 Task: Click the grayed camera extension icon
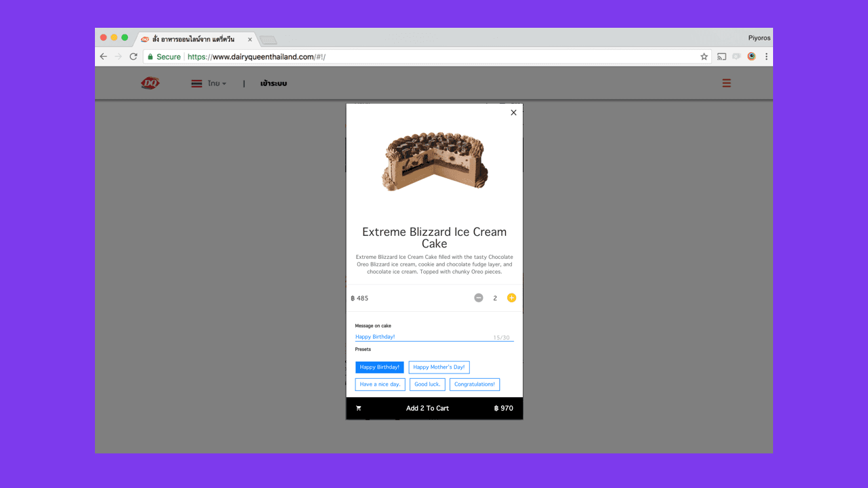(736, 57)
